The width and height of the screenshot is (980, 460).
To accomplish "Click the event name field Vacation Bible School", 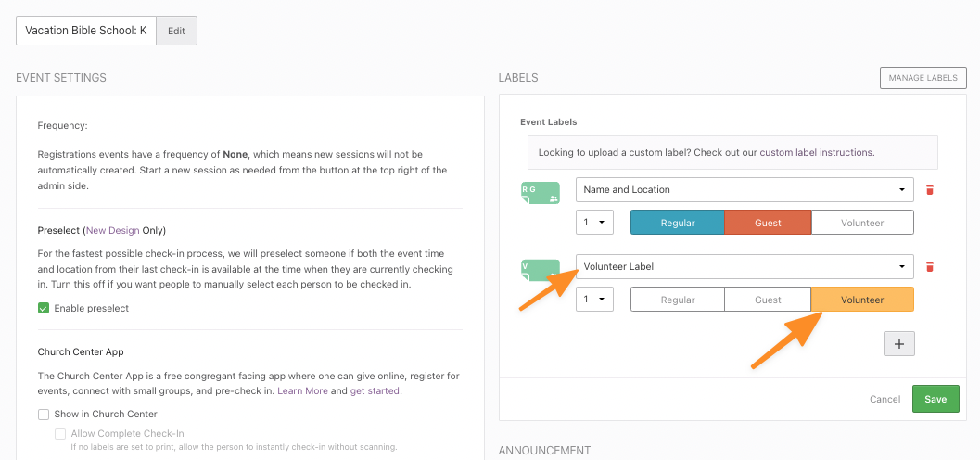I will [86, 31].
